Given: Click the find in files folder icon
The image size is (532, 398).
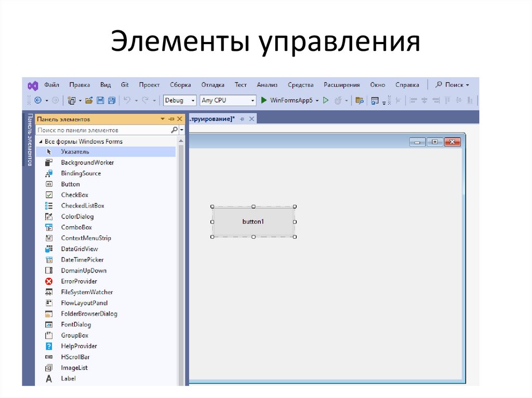Looking at the screenshot, I should tap(360, 100).
